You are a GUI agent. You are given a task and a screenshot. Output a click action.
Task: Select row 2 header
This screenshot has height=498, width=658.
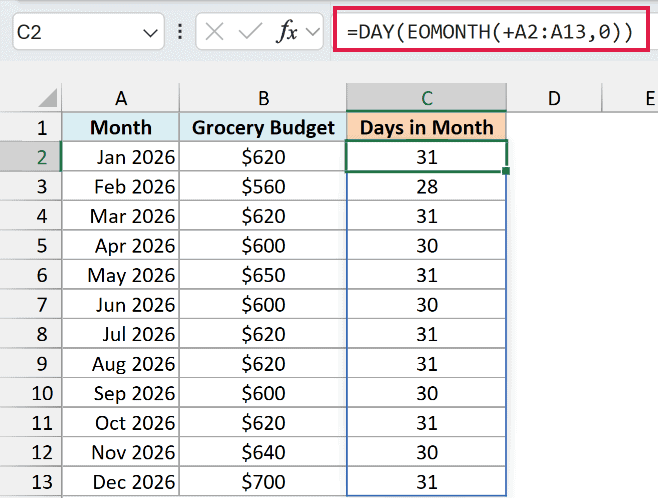coord(31,156)
